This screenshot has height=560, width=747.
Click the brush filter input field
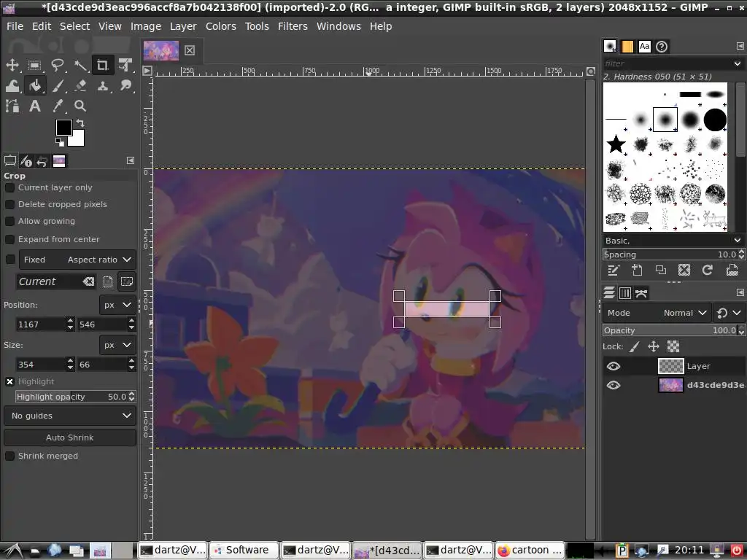667,63
